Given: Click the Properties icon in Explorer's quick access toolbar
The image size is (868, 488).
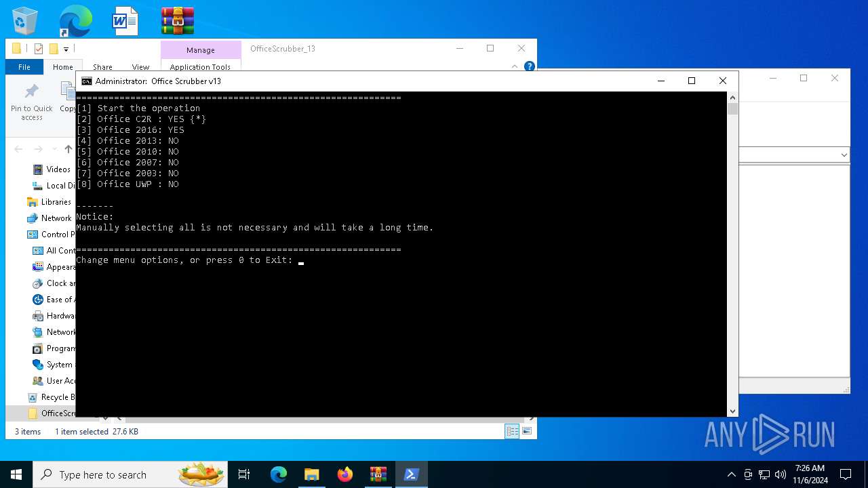Looking at the screenshot, I should click(39, 49).
